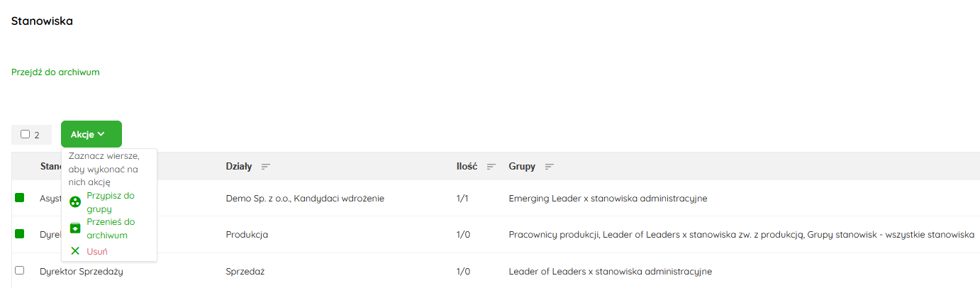Open the green Akcje dropdown
The height and width of the screenshot is (288, 980).
(x=91, y=134)
